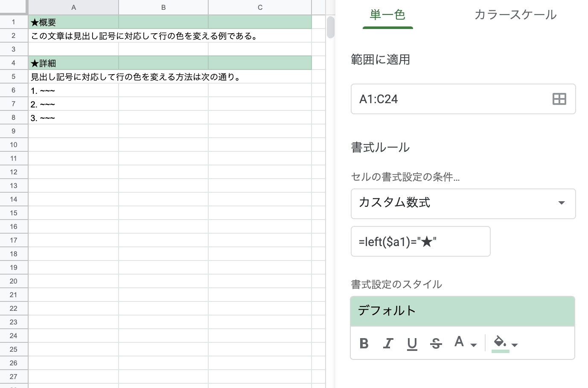Click cell containing ★概要
Viewport: 588px width, 388px height.
73,22
